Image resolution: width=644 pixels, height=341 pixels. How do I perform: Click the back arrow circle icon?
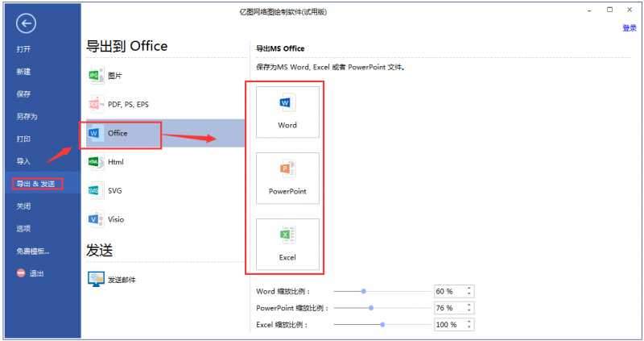pos(27,24)
